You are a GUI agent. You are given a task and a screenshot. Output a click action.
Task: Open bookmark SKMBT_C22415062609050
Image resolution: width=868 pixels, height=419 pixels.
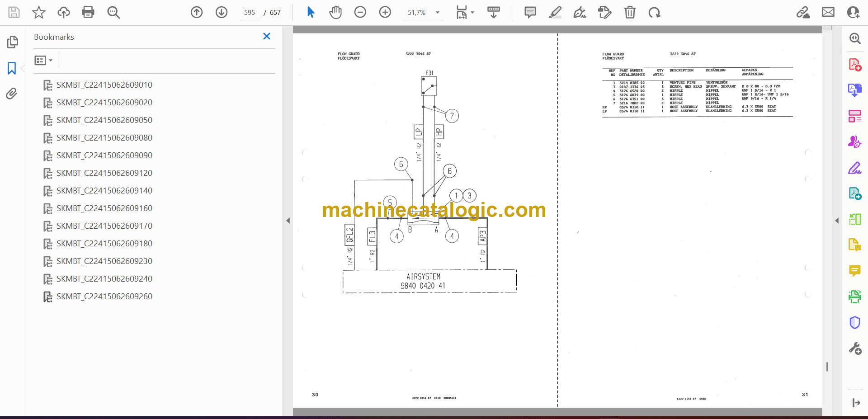pyautogui.click(x=104, y=120)
